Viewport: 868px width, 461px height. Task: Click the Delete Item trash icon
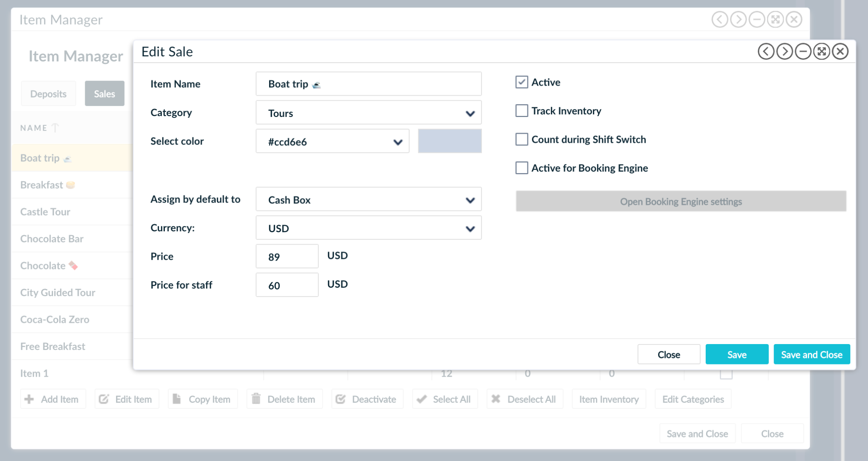click(x=256, y=399)
